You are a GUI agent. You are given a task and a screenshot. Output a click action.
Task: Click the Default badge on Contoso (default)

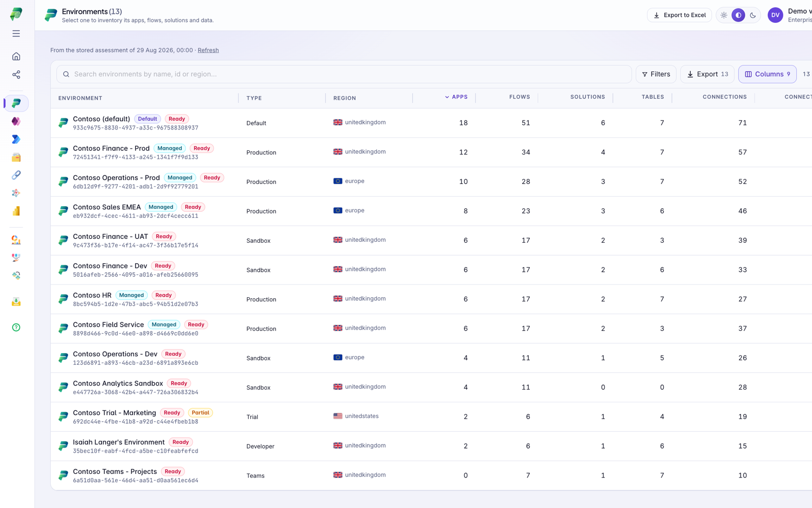click(x=148, y=119)
